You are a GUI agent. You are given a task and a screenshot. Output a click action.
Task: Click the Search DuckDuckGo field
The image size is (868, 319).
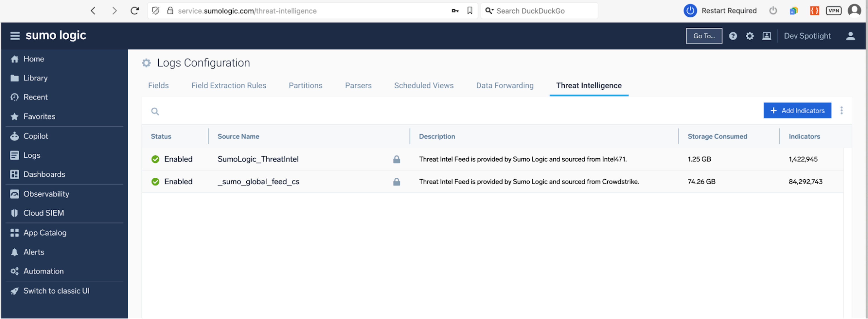(x=539, y=11)
